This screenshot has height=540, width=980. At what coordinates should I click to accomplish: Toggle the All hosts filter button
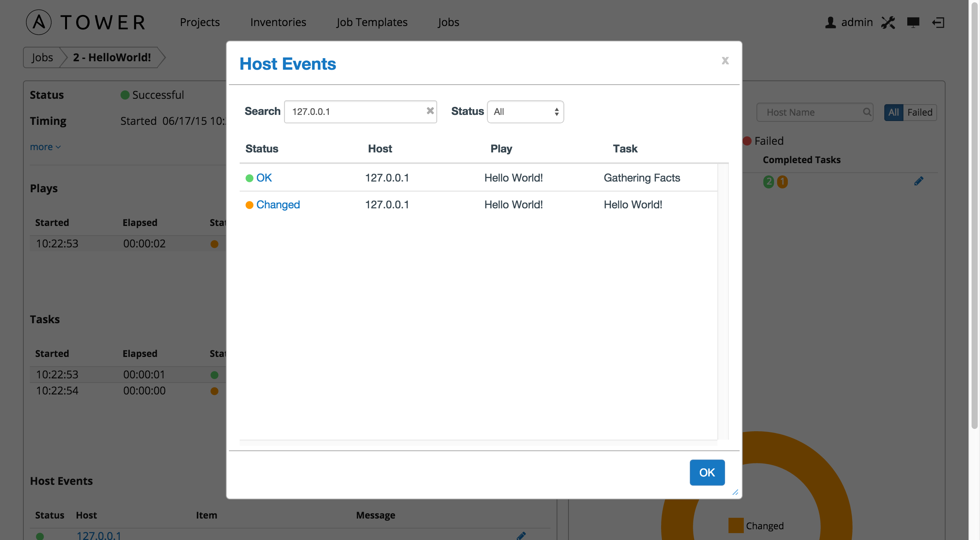(x=893, y=112)
